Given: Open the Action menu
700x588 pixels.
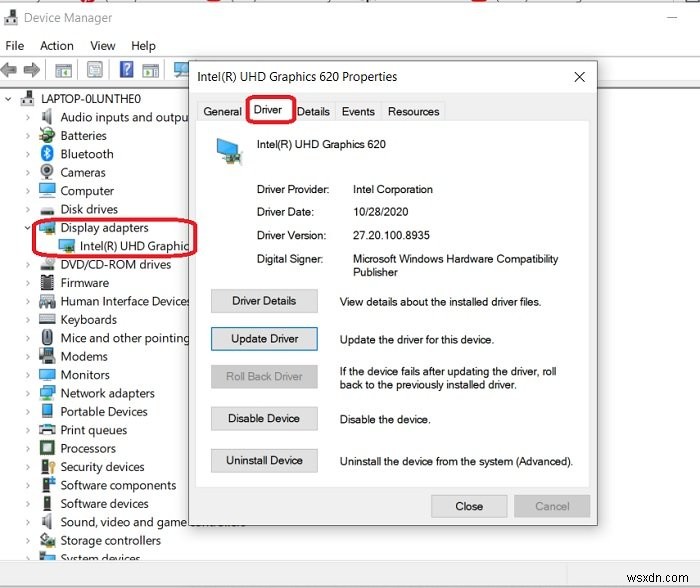Looking at the screenshot, I should pyautogui.click(x=57, y=46).
